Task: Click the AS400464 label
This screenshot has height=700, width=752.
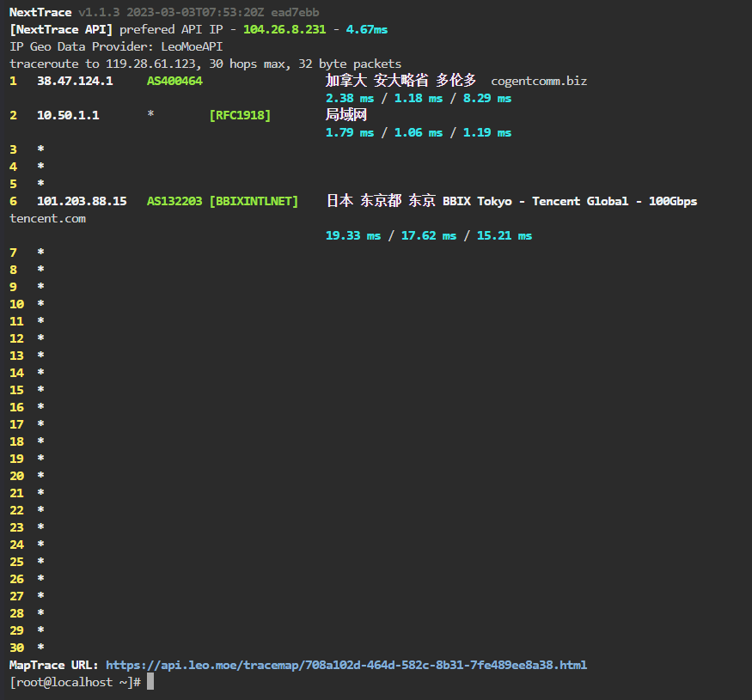Action: [174, 81]
